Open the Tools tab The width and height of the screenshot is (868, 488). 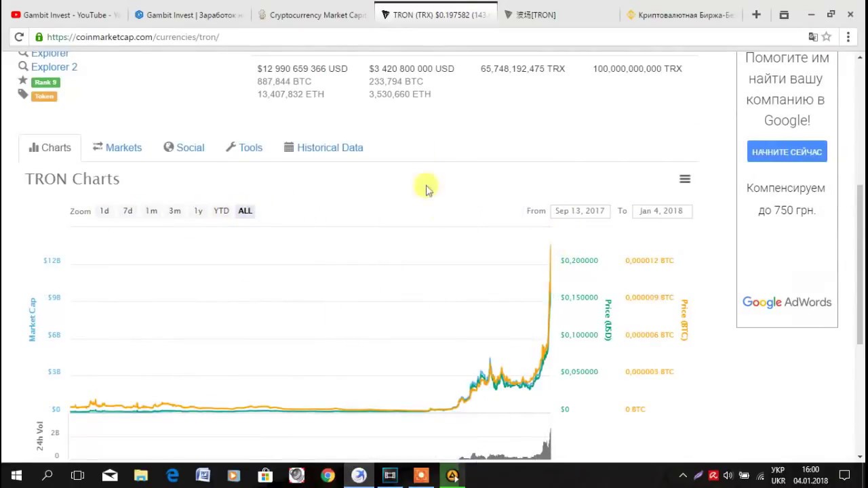[x=244, y=147]
